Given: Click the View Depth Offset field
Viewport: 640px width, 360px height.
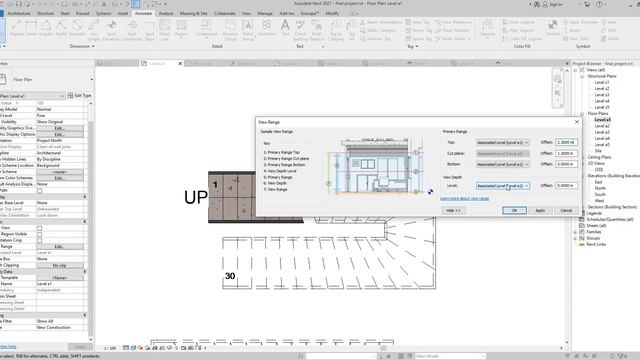Looking at the screenshot, I should pyautogui.click(x=566, y=186).
